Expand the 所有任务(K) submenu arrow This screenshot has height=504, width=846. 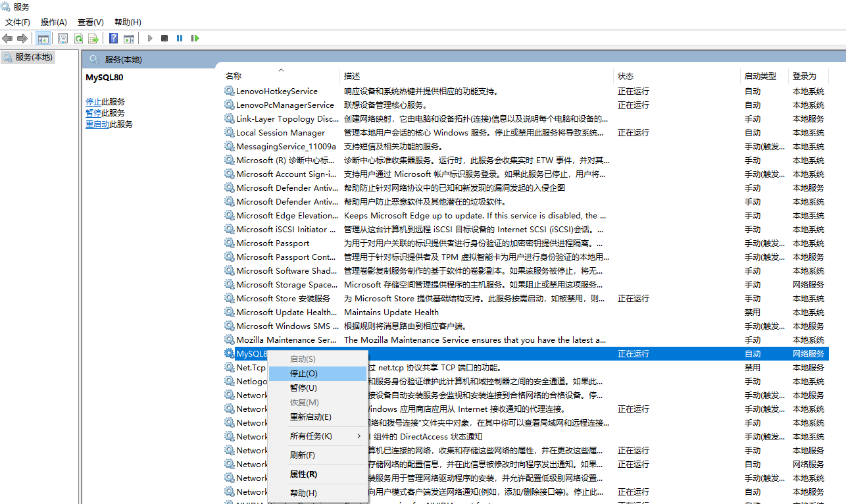click(x=359, y=436)
